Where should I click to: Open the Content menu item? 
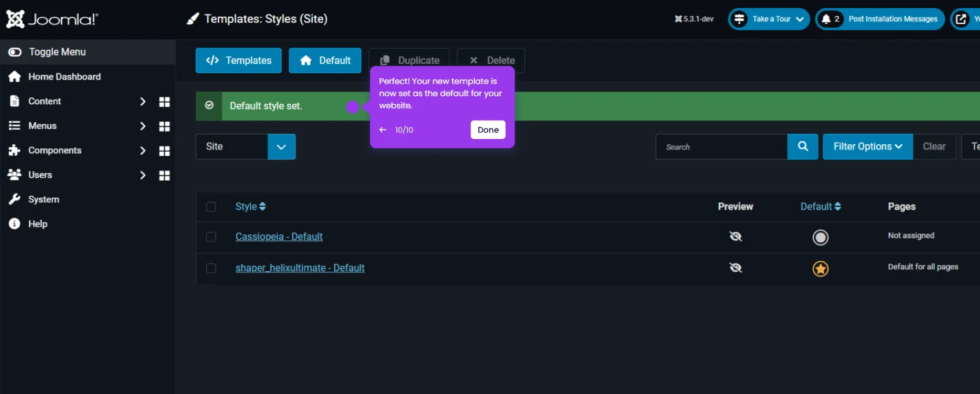45,101
